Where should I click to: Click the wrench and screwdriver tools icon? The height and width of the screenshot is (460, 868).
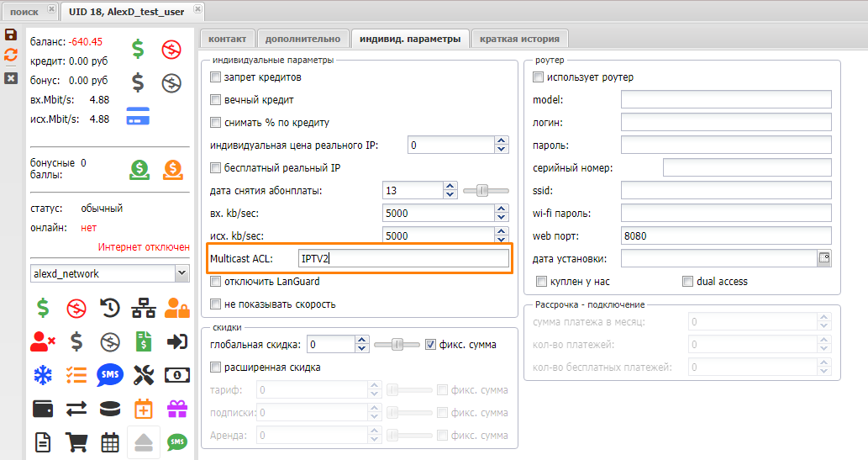(x=144, y=374)
